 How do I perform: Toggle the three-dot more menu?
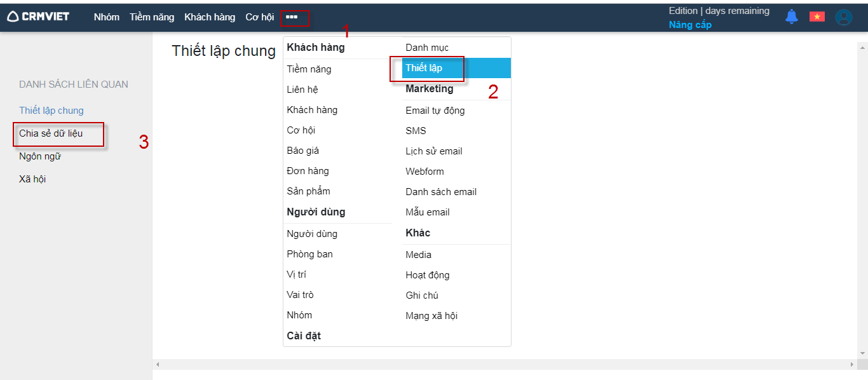click(x=292, y=17)
